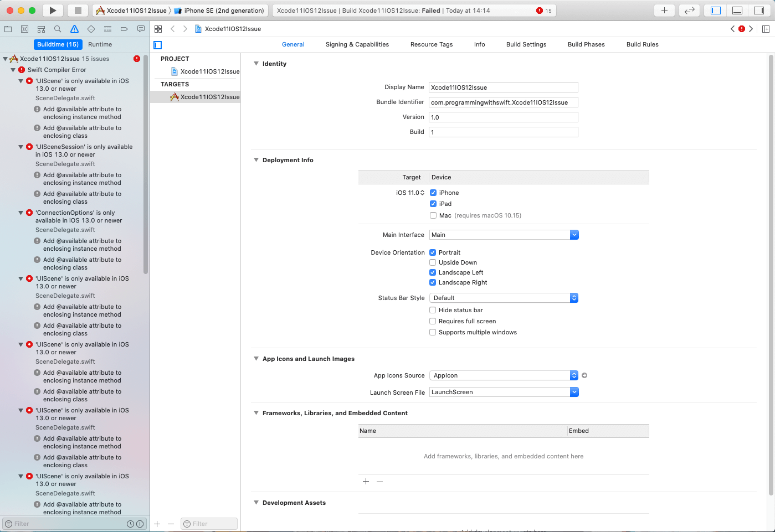Toggle the project and targets list sidebar
The width and height of the screenshot is (775, 532).
tap(158, 45)
